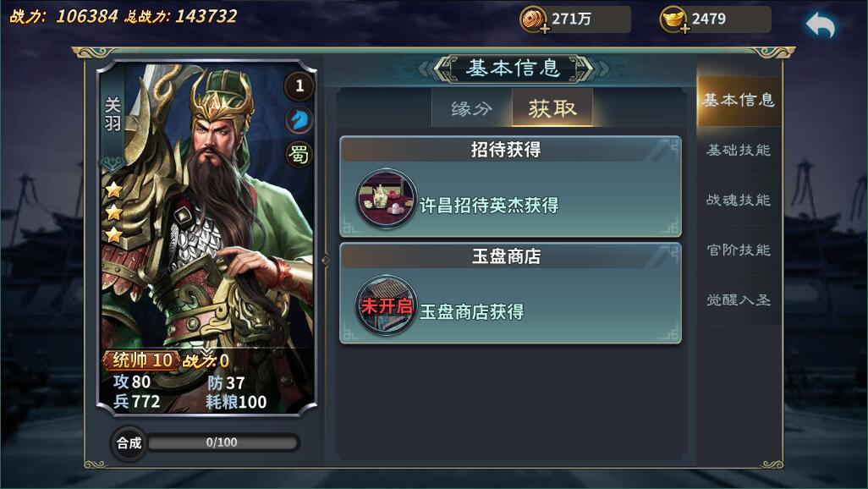Click 玉盘商店获得 entry

coord(471,312)
